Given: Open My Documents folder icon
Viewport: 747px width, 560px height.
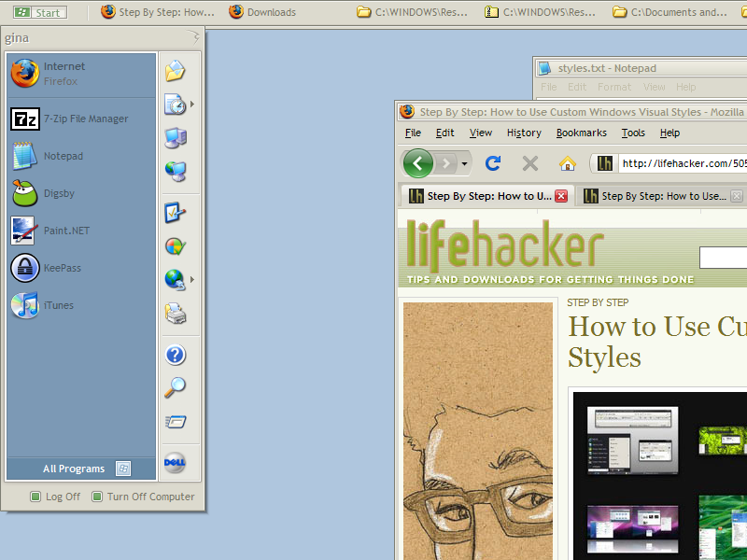Looking at the screenshot, I should (x=176, y=71).
